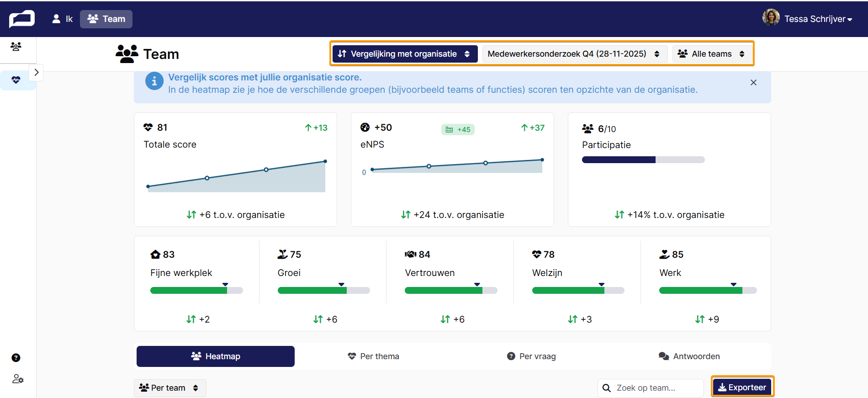Expand the left sidebar with chevron
Image resolution: width=868 pixels, height=398 pixels.
pos(37,72)
